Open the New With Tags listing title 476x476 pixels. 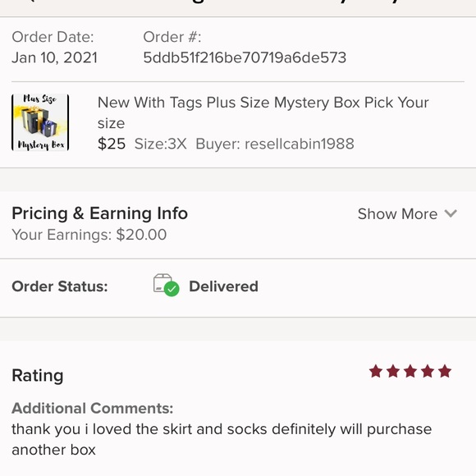(x=263, y=112)
